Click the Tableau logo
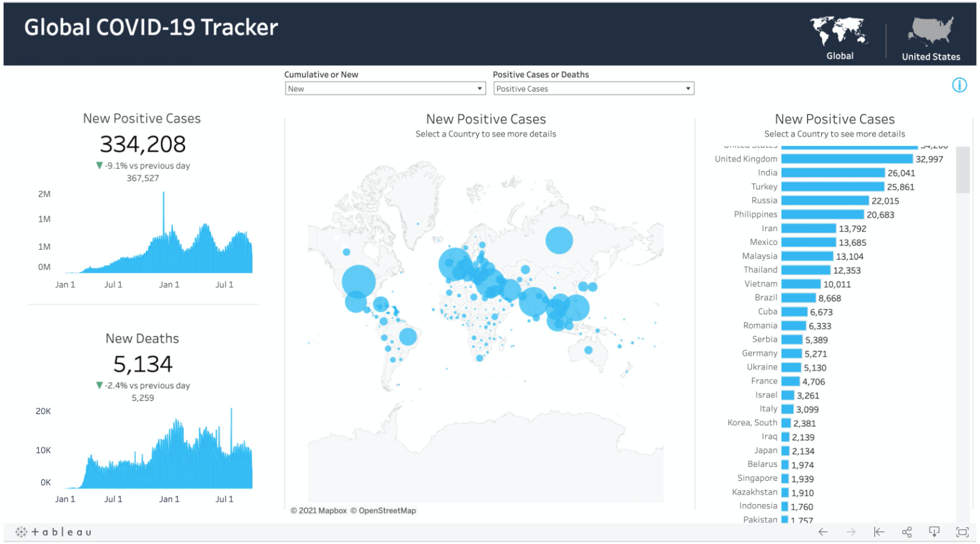980x544 pixels. click(54, 532)
